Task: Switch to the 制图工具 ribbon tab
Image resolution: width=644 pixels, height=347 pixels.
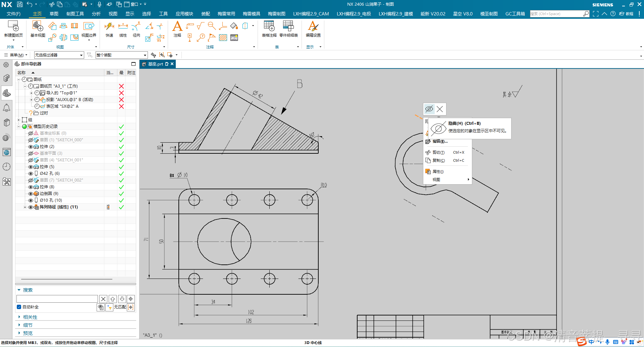Action: [75, 14]
